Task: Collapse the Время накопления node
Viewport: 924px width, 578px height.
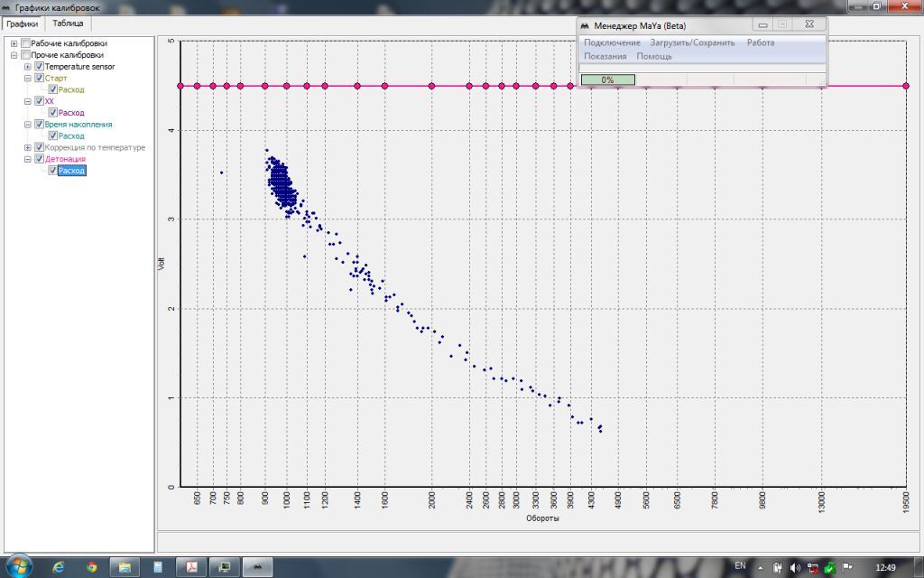Action: pyautogui.click(x=28, y=125)
